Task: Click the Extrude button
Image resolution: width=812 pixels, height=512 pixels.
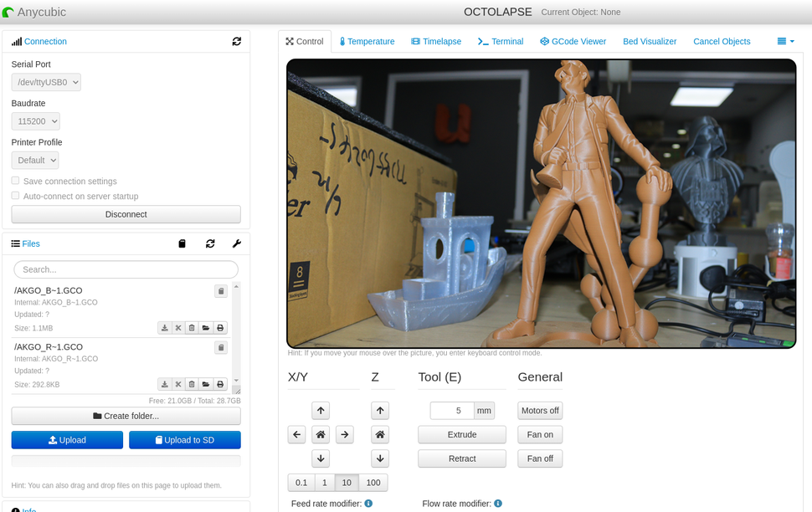Action: click(461, 434)
